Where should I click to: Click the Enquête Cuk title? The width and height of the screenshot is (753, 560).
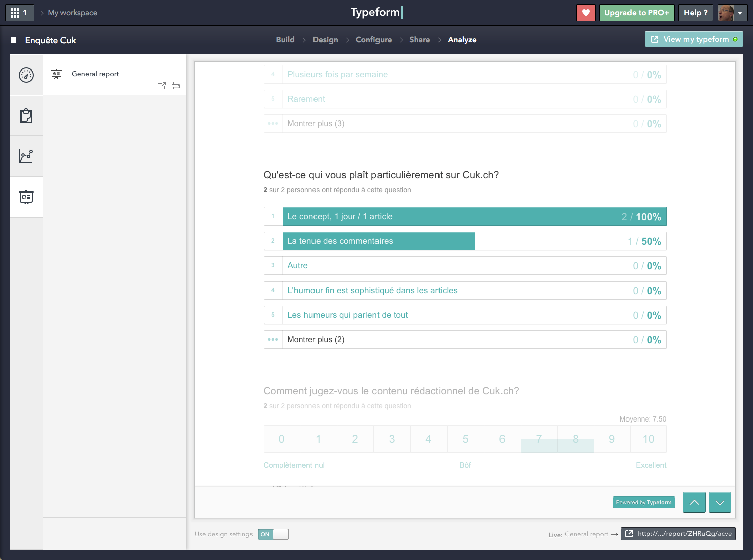(50, 40)
